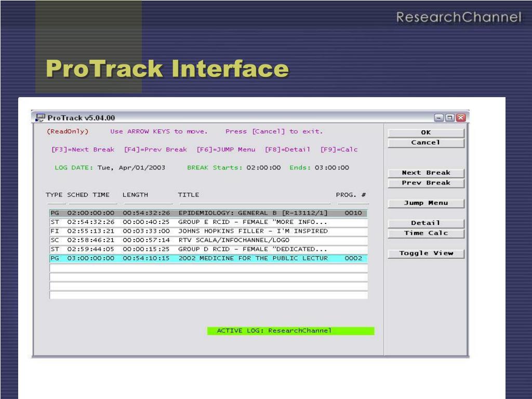Jump to Next Break

426,173
